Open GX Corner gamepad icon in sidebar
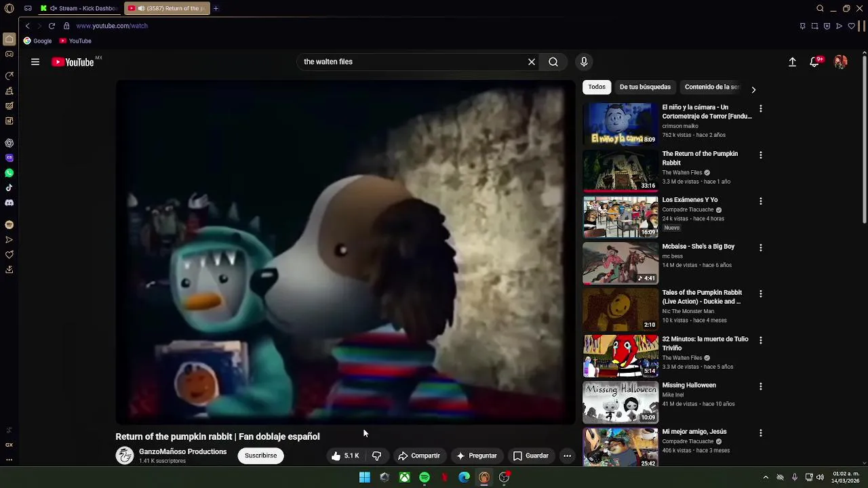 pos(9,54)
